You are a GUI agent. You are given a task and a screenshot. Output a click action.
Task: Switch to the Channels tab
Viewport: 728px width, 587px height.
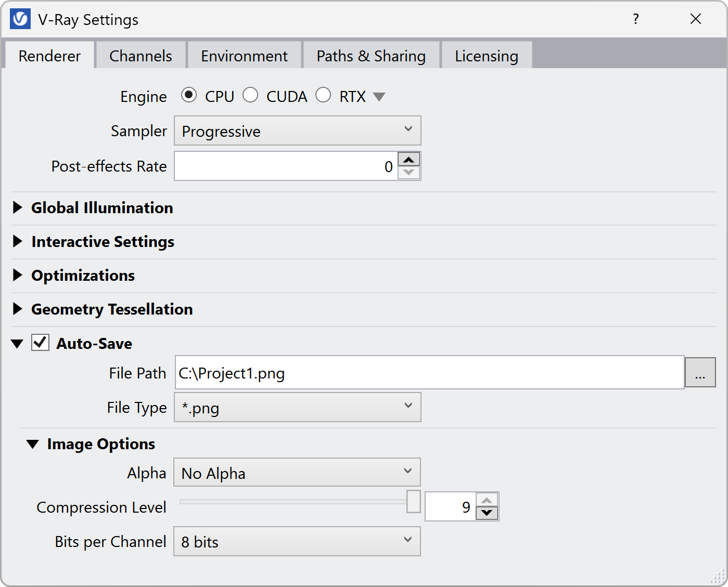(x=141, y=56)
